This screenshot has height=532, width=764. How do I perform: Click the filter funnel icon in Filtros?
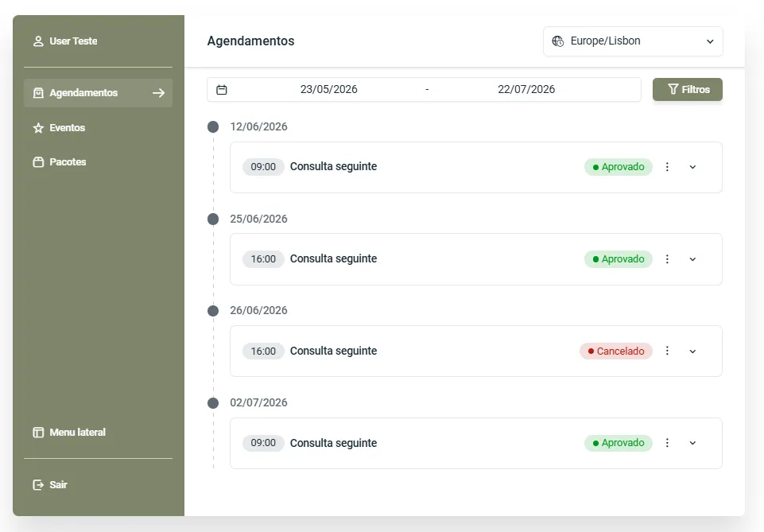point(673,89)
